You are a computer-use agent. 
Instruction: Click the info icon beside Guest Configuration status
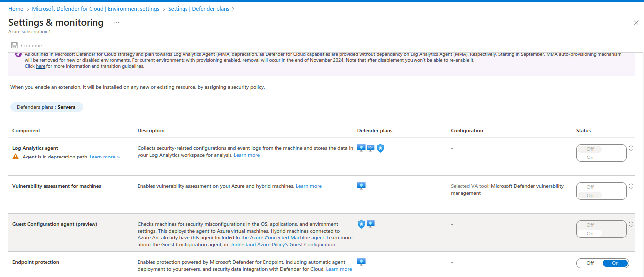[631, 224]
